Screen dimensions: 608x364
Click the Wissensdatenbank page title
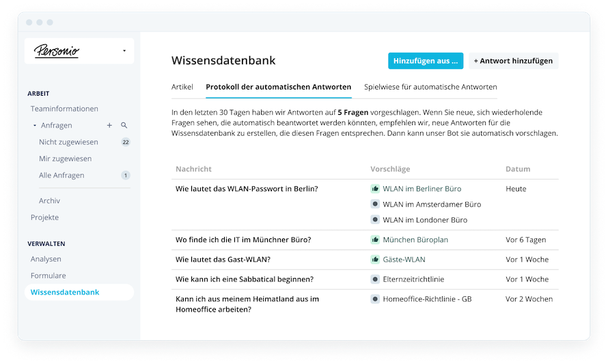223,61
